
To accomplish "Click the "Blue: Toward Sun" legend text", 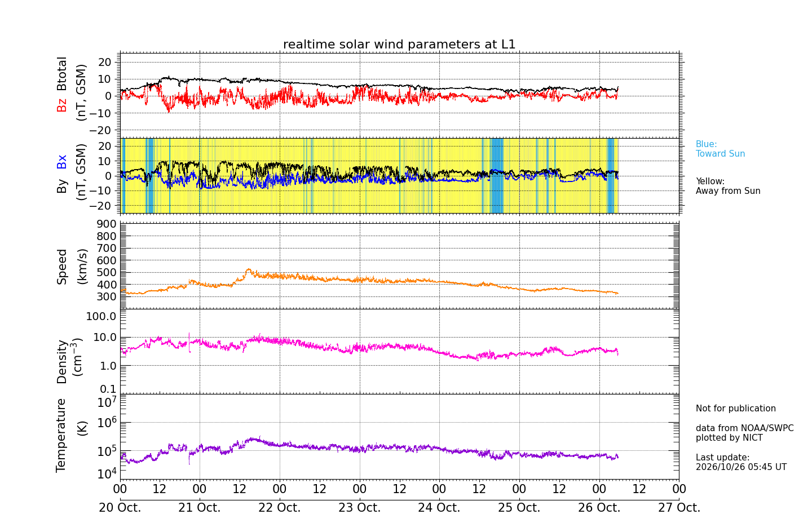I will point(720,149).
